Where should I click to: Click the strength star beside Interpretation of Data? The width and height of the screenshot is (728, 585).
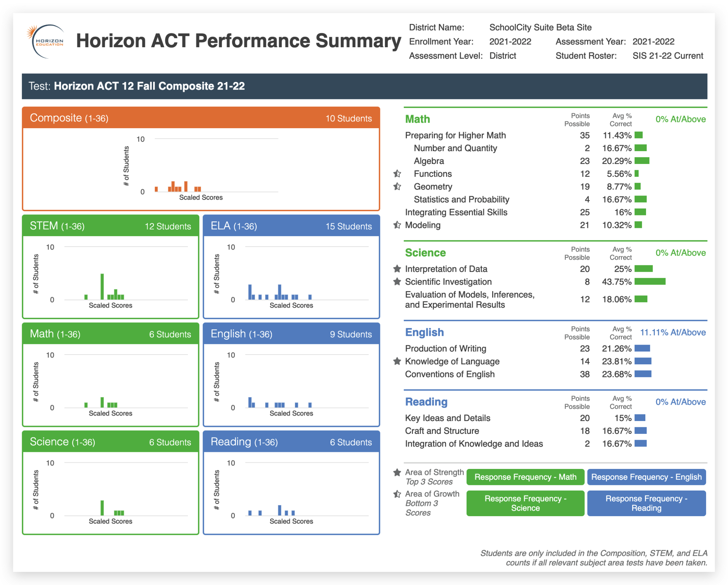[x=397, y=269]
